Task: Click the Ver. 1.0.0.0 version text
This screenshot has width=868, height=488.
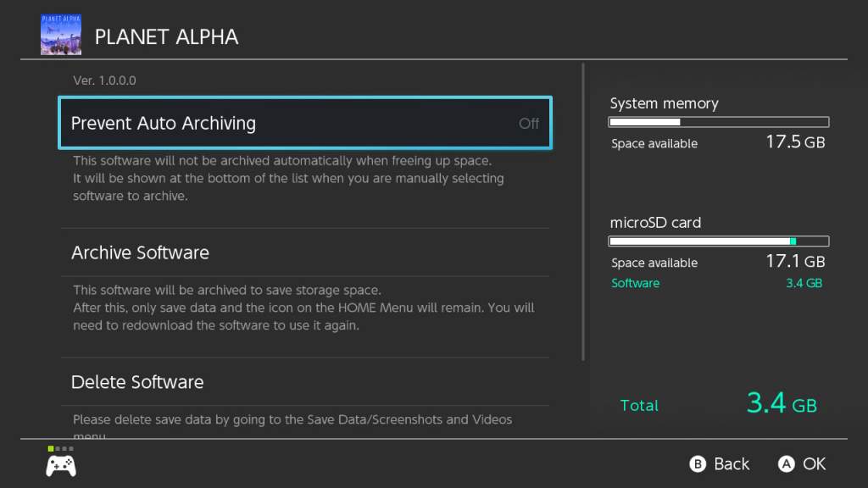Action: tap(104, 80)
